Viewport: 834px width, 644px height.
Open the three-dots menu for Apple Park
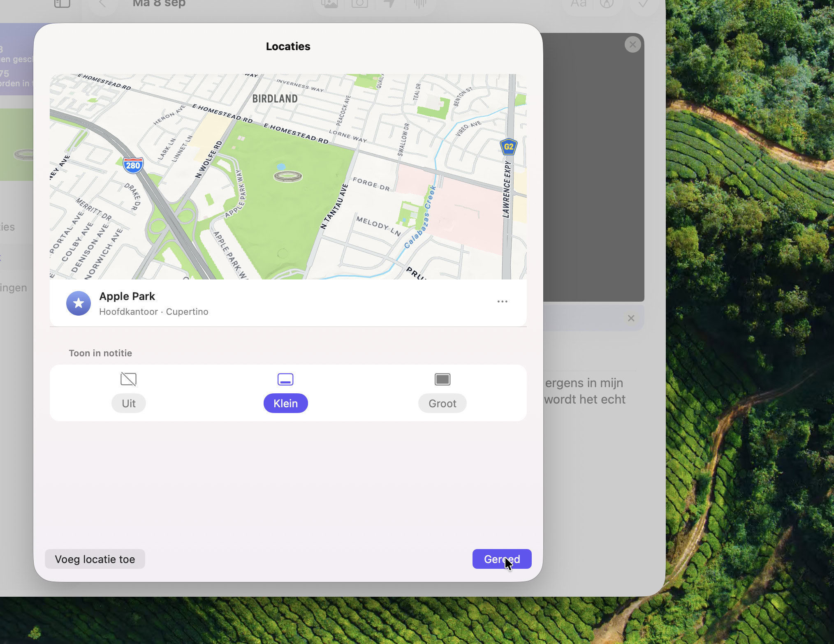tap(502, 302)
